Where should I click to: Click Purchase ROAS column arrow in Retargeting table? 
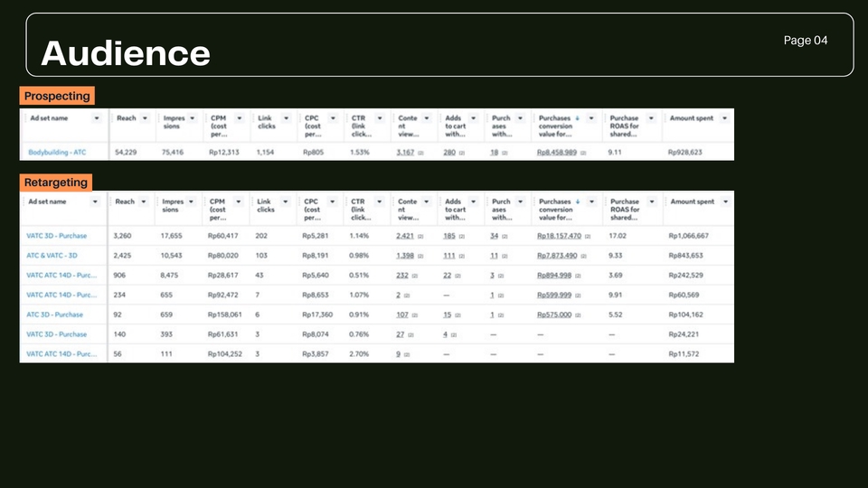(651, 202)
